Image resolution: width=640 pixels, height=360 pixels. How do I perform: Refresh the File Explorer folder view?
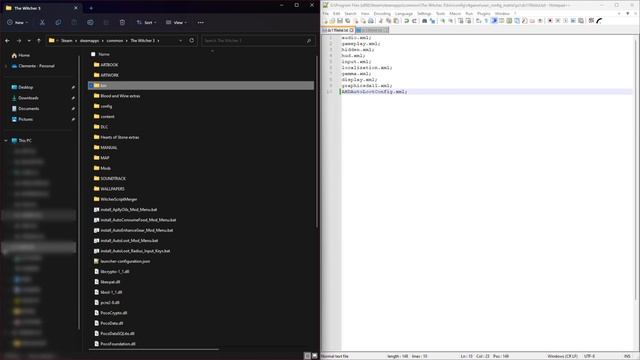[191, 40]
